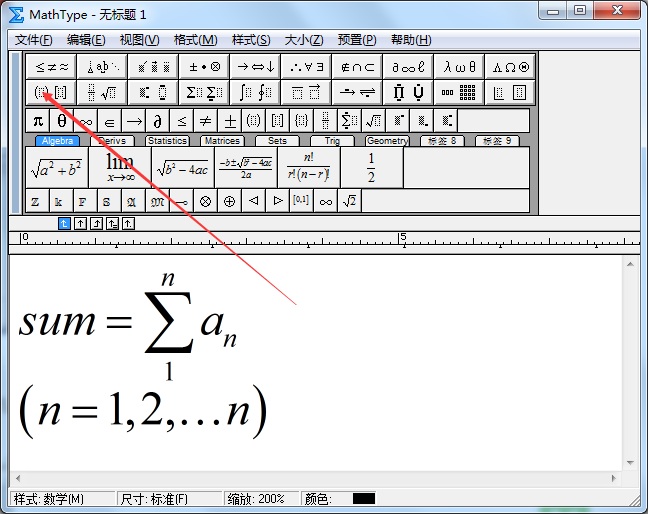This screenshot has width=648, height=514.
Task: Open the fraction and radical templates palette
Action: [102, 92]
